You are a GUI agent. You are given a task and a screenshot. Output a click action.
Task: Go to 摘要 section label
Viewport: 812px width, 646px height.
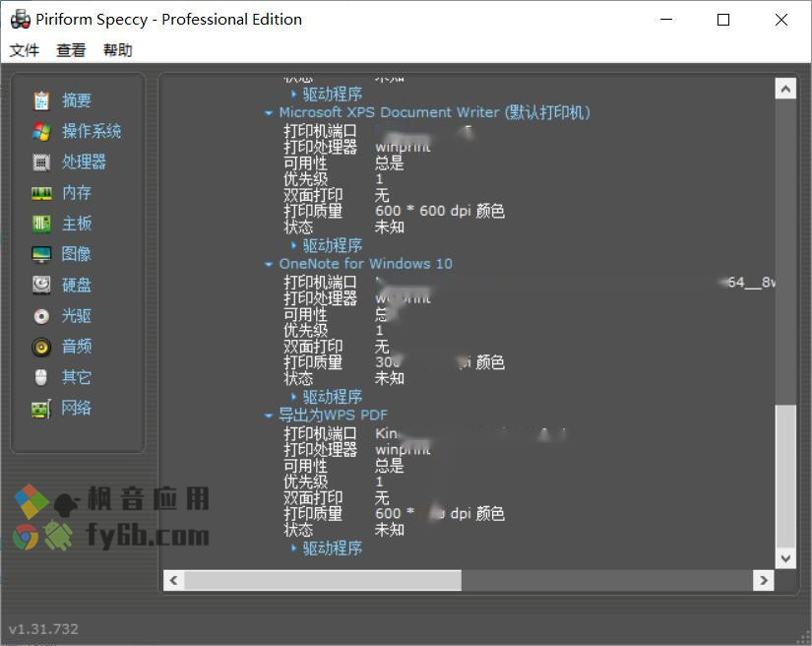pos(77,100)
